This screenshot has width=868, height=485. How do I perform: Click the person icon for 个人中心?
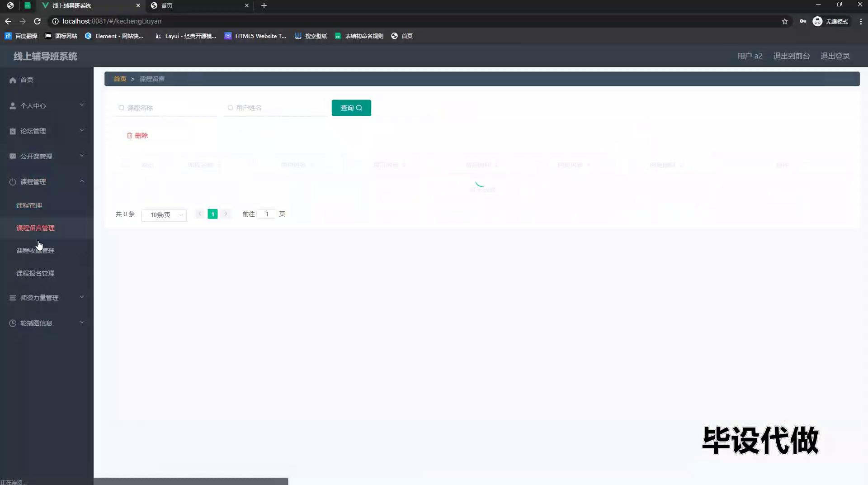click(13, 105)
